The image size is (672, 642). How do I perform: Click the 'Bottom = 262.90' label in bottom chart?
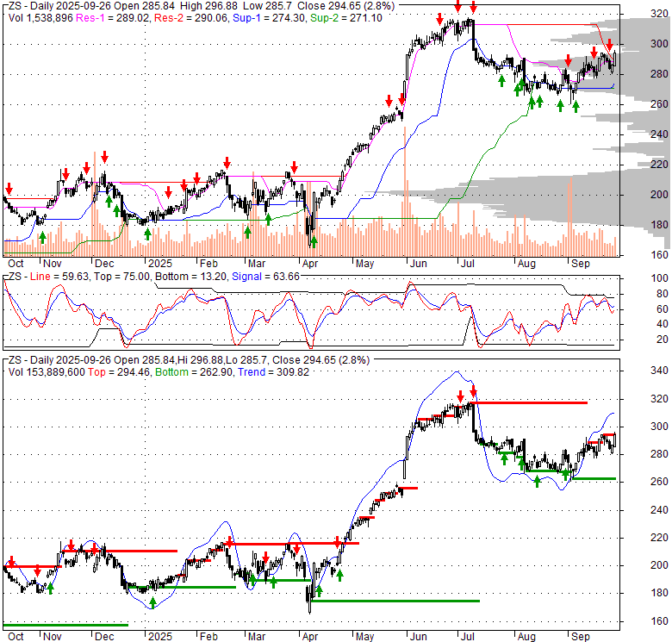point(195,372)
